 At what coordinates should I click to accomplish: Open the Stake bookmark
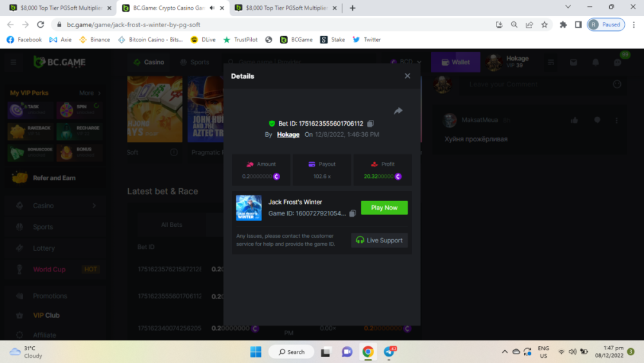coord(333,39)
